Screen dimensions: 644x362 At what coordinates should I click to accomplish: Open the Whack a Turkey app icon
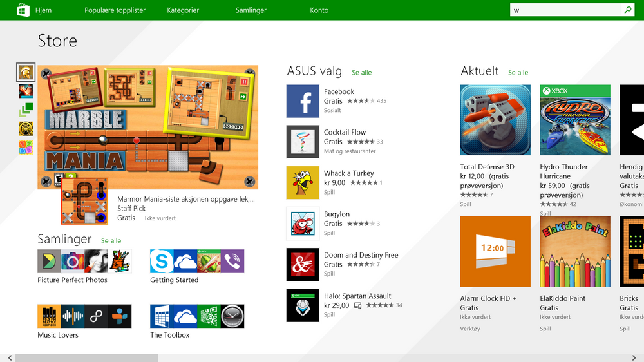303,183
